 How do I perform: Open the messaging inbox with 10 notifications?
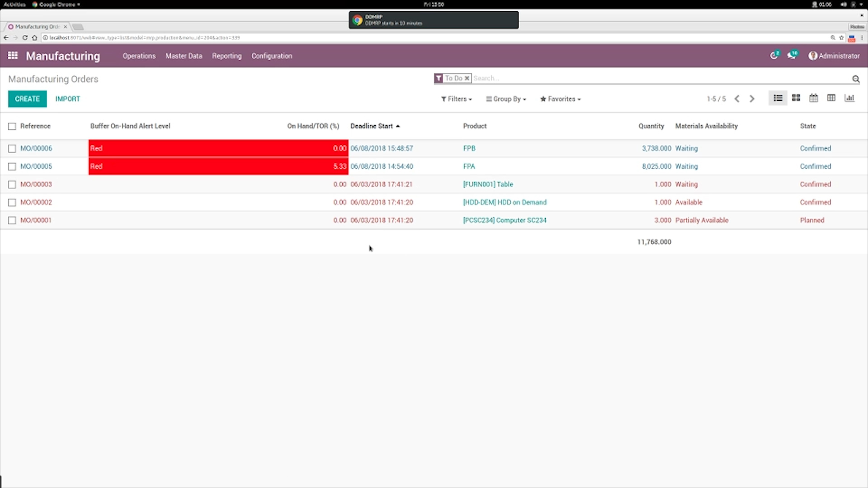pos(792,55)
